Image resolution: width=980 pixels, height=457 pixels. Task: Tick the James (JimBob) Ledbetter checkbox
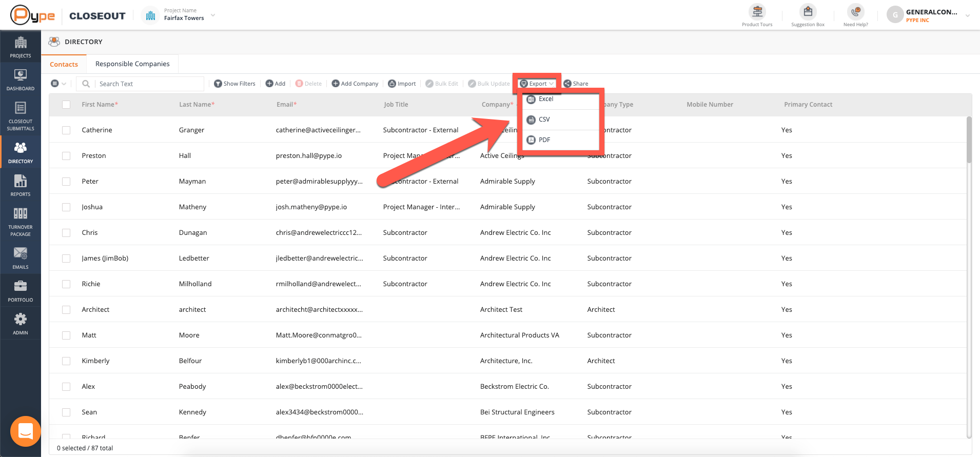pos(66,259)
